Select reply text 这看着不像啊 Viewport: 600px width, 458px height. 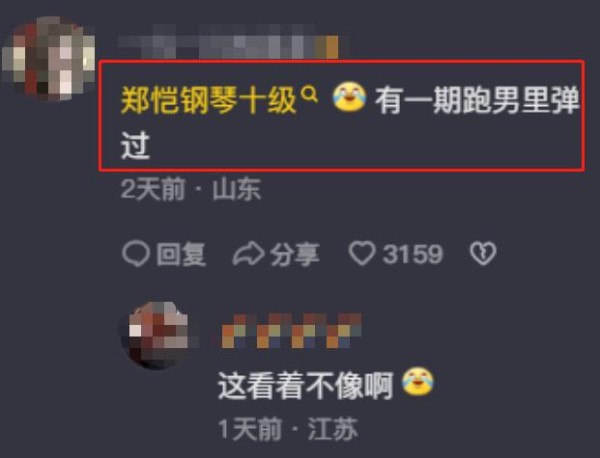pos(305,386)
